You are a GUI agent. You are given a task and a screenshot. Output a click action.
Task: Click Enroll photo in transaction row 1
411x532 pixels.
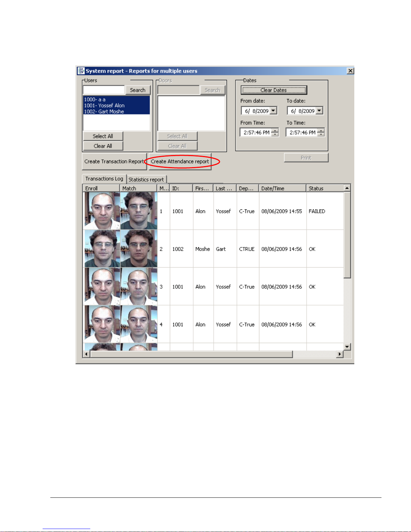[102, 211]
